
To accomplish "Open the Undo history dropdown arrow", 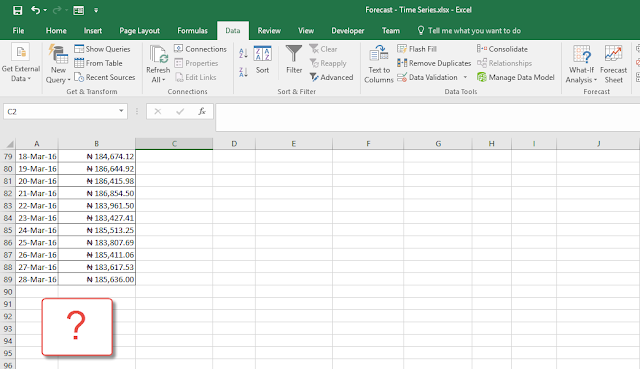I will [45, 10].
